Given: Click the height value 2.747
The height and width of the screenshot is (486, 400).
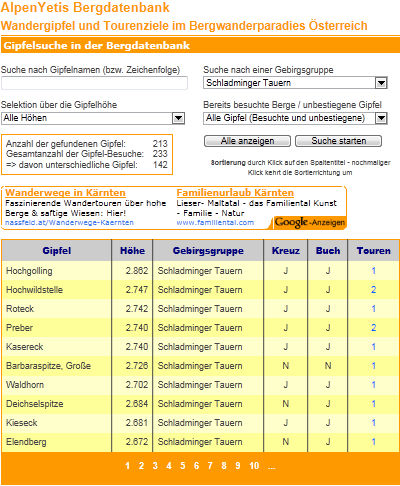Looking at the screenshot, I should tap(137, 290).
